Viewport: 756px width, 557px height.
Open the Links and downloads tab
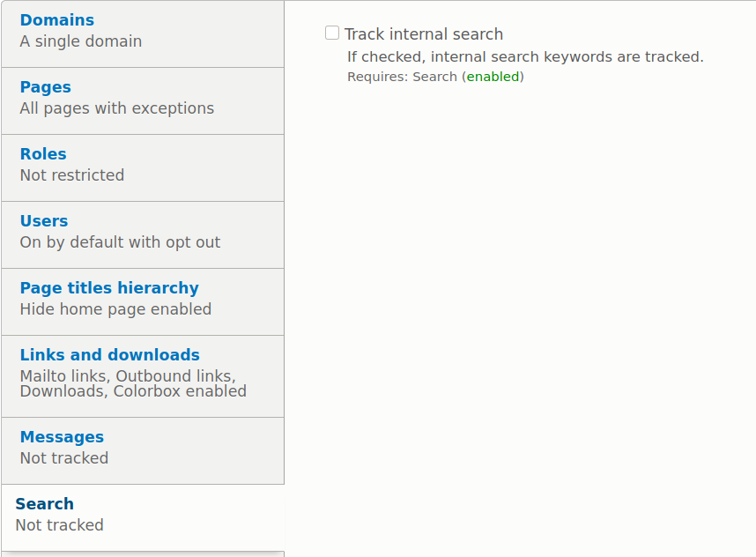pyautogui.click(x=110, y=355)
